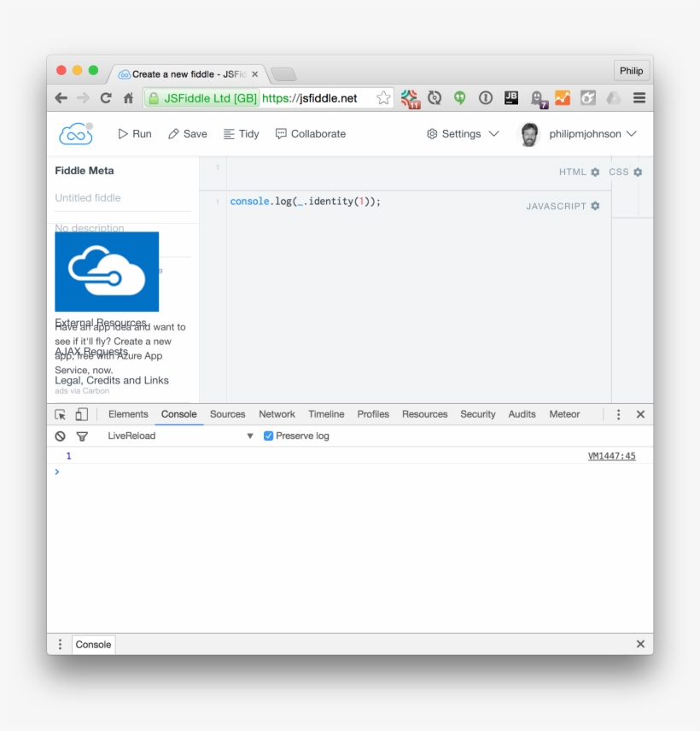Select the inspect element tool in DevTools
The height and width of the screenshot is (731, 700).
pos(61,413)
